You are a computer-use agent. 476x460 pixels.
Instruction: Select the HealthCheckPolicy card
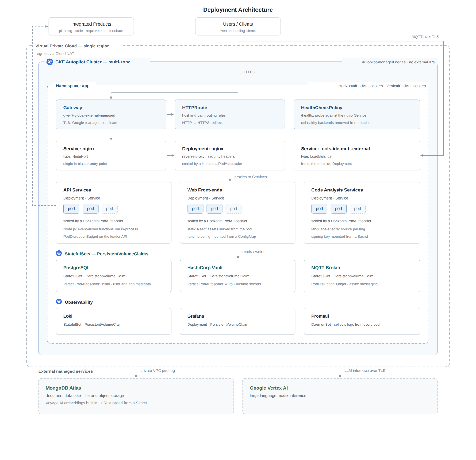tap(357, 114)
